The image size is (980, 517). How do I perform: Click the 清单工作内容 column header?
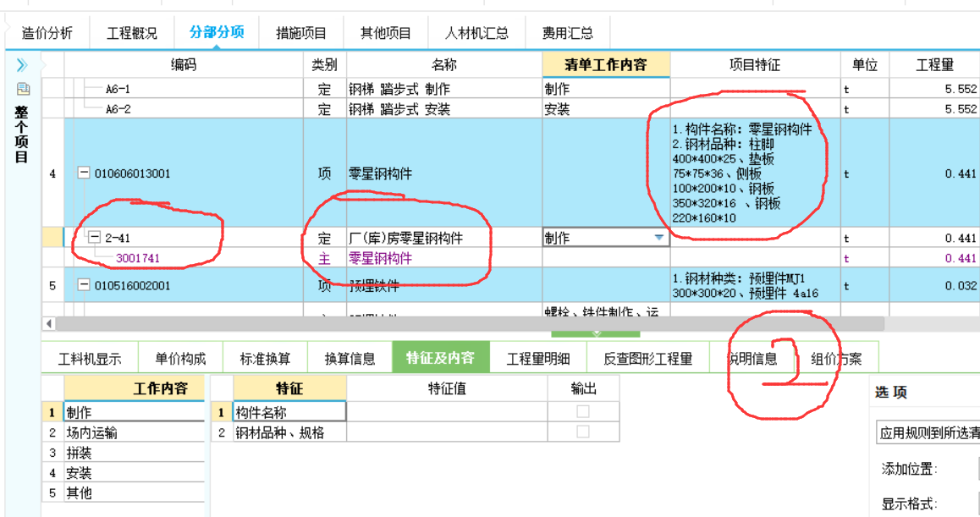(606, 64)
